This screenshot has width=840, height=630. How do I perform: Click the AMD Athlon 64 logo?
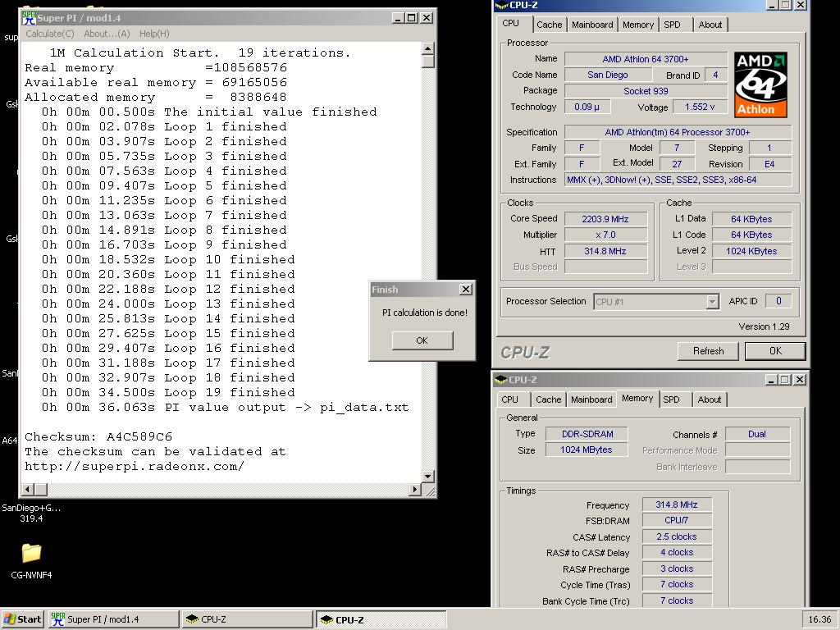pyautogui.click(x=760, y=84)
